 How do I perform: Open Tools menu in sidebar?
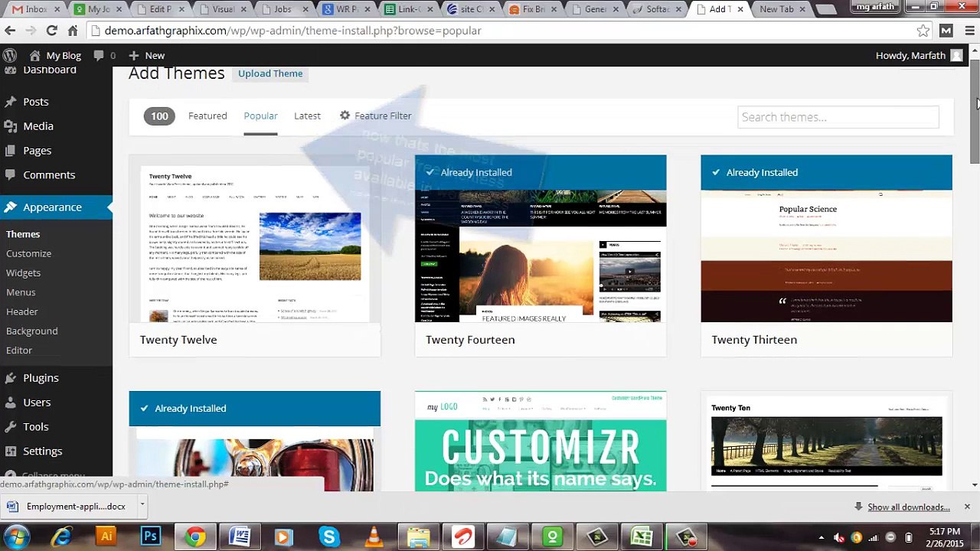click(x=35, y=427)
